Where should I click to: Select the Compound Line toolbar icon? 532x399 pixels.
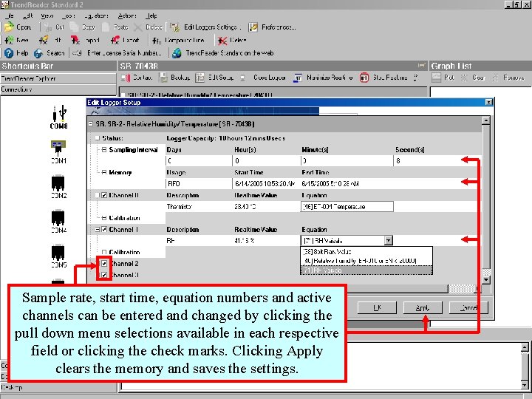click(x=157, y=41)
